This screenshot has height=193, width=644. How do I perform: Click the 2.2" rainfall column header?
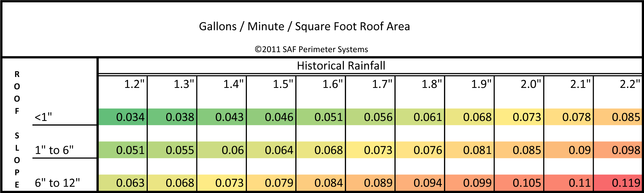[630, 84]
